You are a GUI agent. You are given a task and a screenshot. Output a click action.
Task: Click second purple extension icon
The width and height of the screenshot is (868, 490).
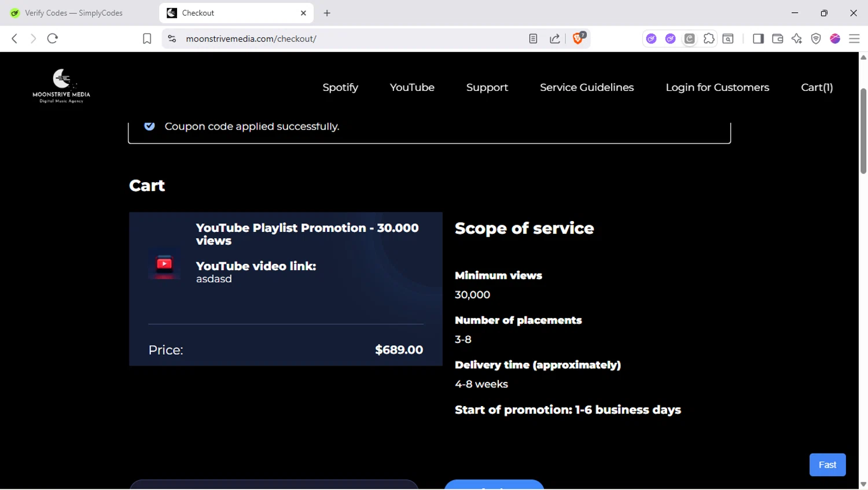point(670,39)
